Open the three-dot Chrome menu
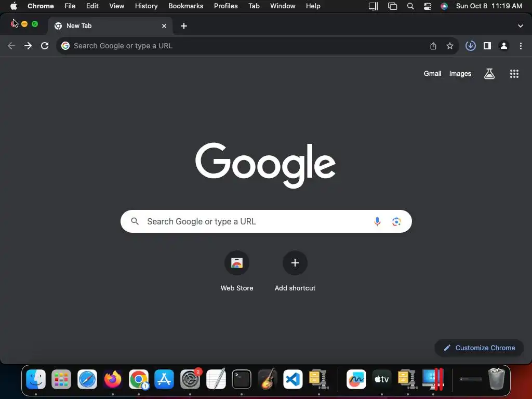This screenshot has height=399, width=532. click(521, 46)
